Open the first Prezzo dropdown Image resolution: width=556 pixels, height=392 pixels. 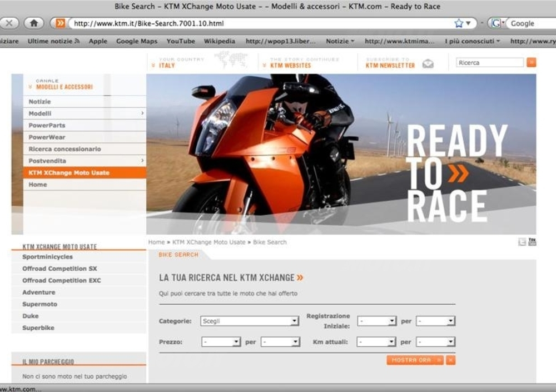[221, 342]
